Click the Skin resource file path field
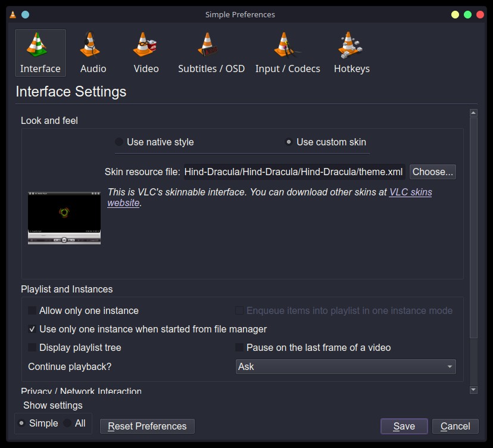 coord(294,172)
